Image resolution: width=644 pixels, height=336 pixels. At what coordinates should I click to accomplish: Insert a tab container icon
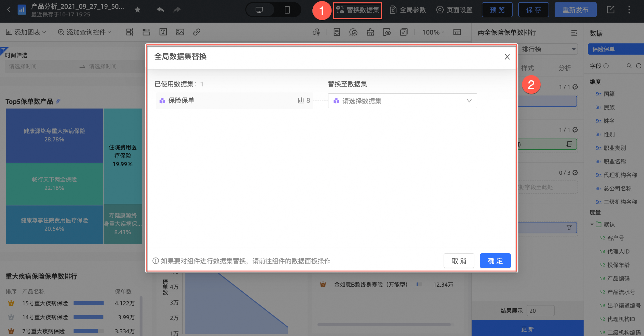[146, 32]
